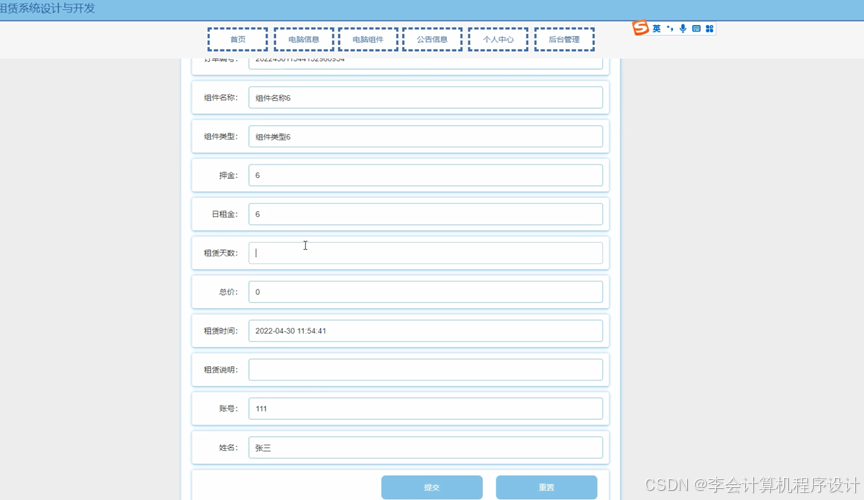Click the 组件类型: label
The height and width of the screenshot is (500, 864).
[221, 137]
